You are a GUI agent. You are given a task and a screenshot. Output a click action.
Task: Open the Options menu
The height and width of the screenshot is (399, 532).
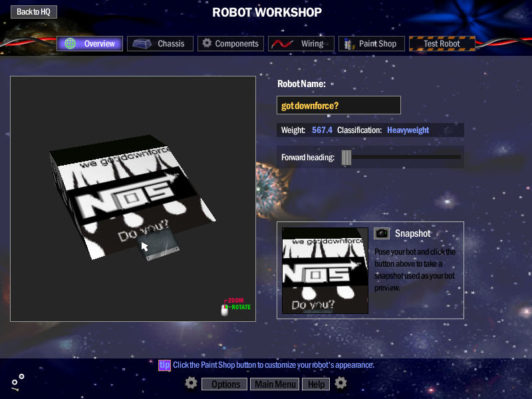(224, 384)
